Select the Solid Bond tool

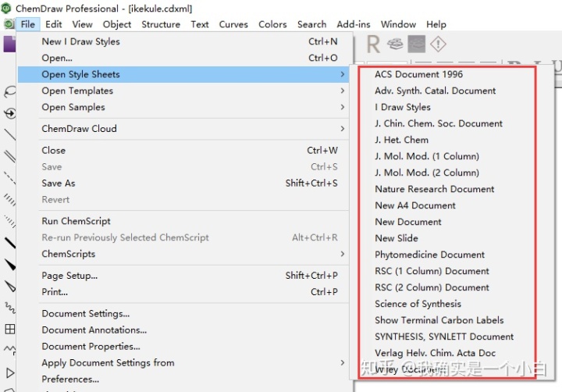tap(9, 134)
